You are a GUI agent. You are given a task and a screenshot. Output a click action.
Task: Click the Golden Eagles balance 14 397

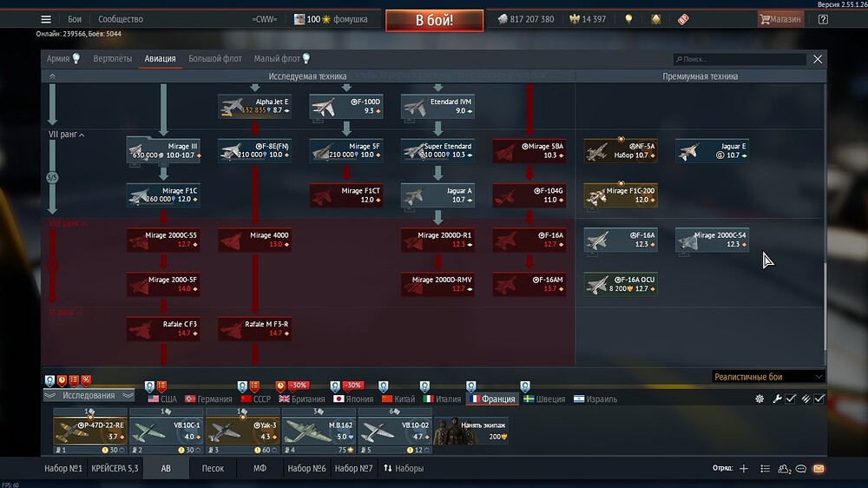[587, 19]
